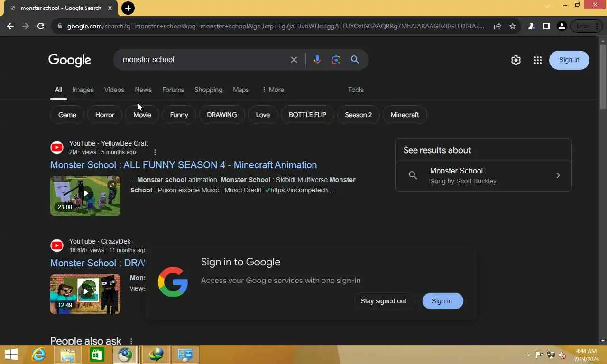Filter results by Movie chip
Image resolution: width=607 pixels, height=364 pixels.
click(x=142, y=115)
